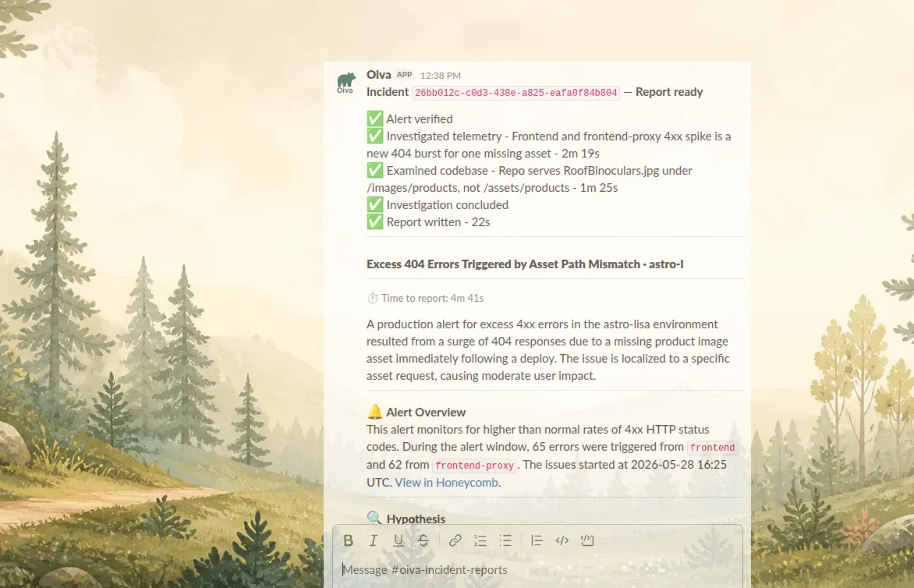
Task: Toggle italic formatting in composer toolbar
Action: pos(373,540)
